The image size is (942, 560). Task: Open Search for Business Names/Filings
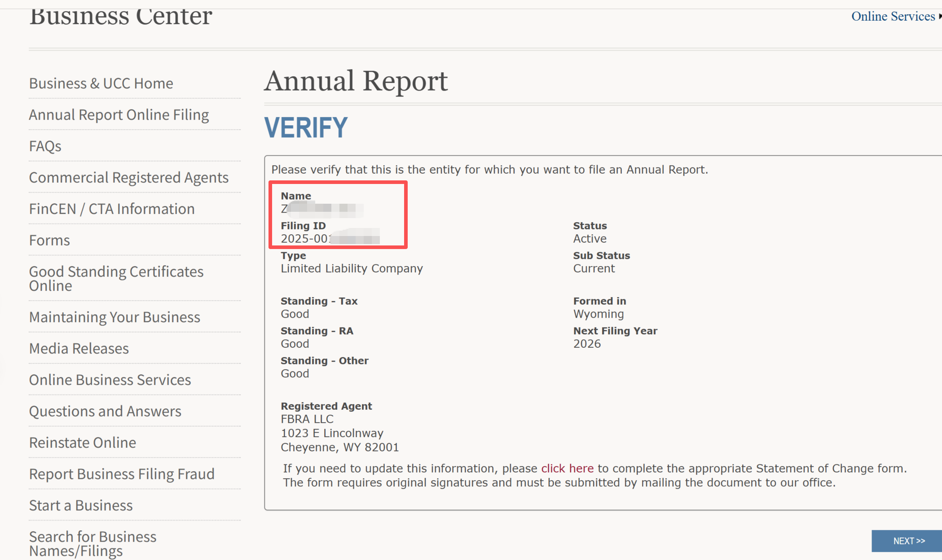[93, 544]
